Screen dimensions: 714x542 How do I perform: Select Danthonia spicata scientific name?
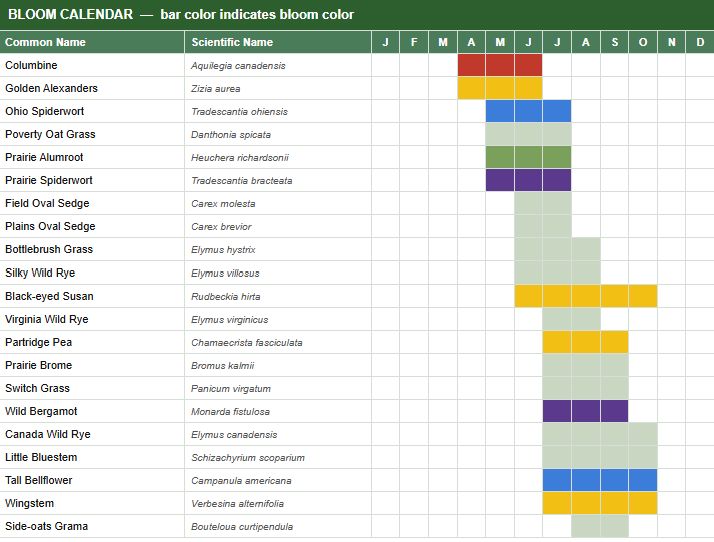(231, 135)
